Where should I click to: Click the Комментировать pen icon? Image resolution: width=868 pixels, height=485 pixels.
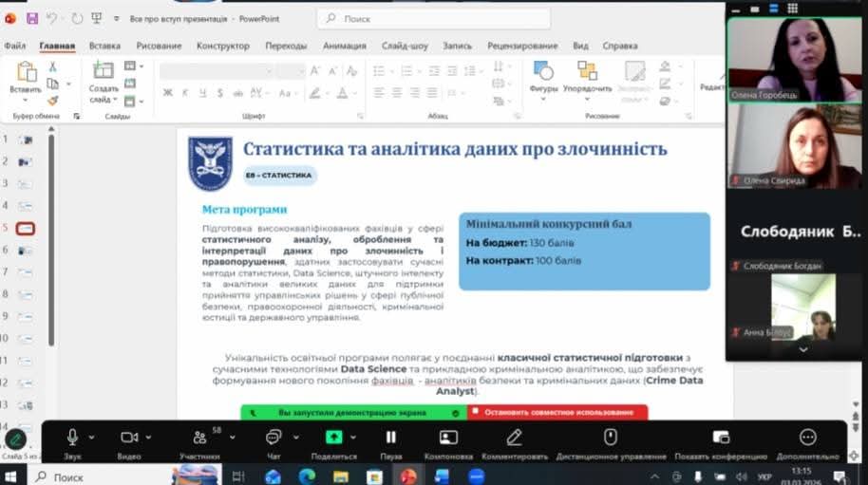point(514,437)
